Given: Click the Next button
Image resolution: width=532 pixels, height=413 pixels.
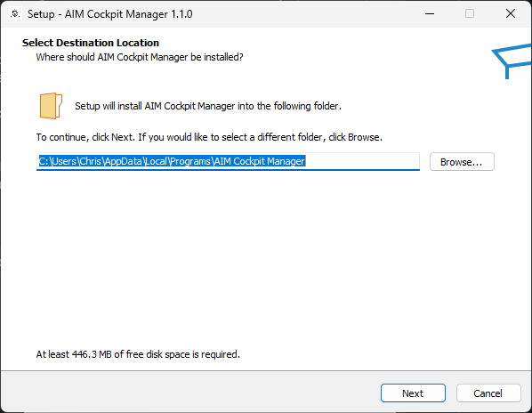Looking at the screenshot, I should tap(413, 393).
